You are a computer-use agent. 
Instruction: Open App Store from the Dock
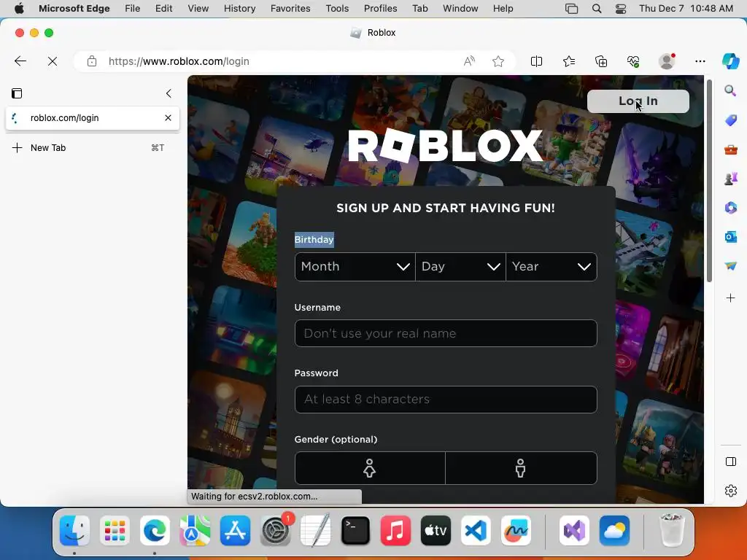(x=236, y=531)
